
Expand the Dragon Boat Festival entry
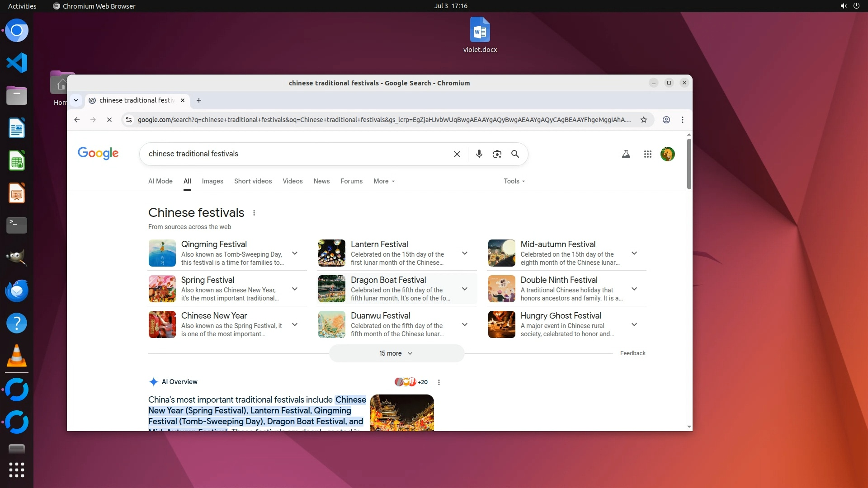[464, 289]
